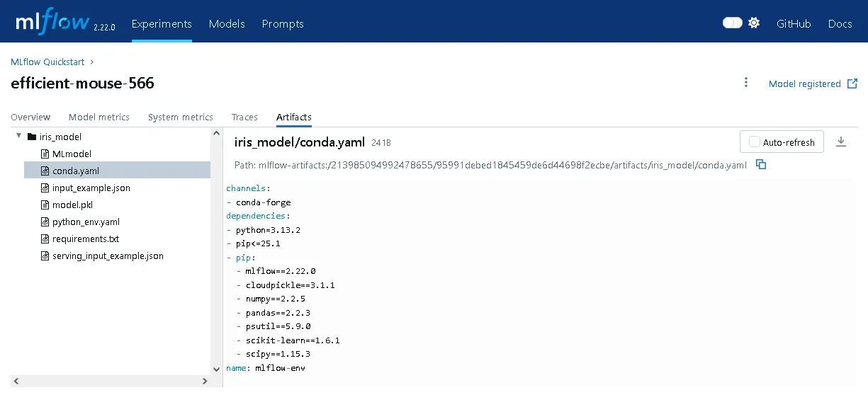The width and height of the screenshot is (868, 402).
Task: Click the MLflow logo
Action: point(53,22)
